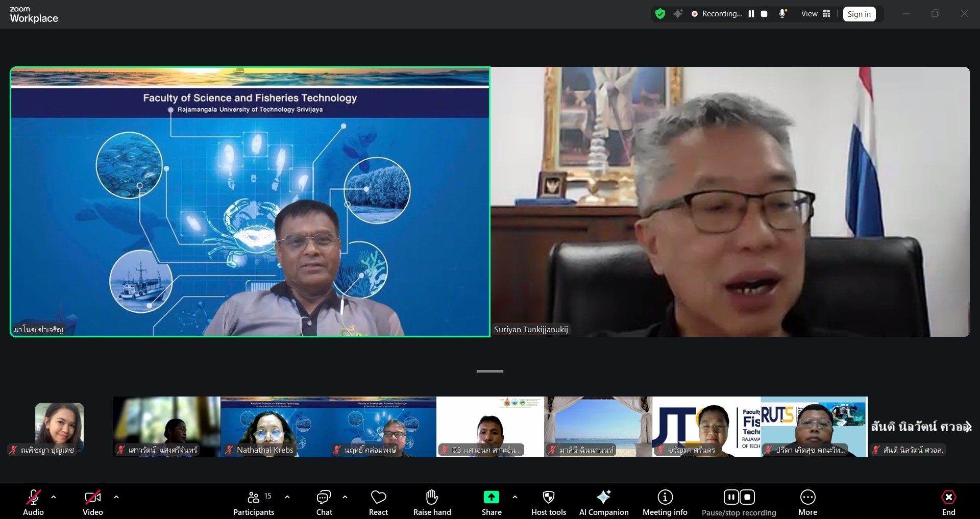Expand share options arrow next to Share
Screen dimensions: 980x519
(x=514, y=497)
